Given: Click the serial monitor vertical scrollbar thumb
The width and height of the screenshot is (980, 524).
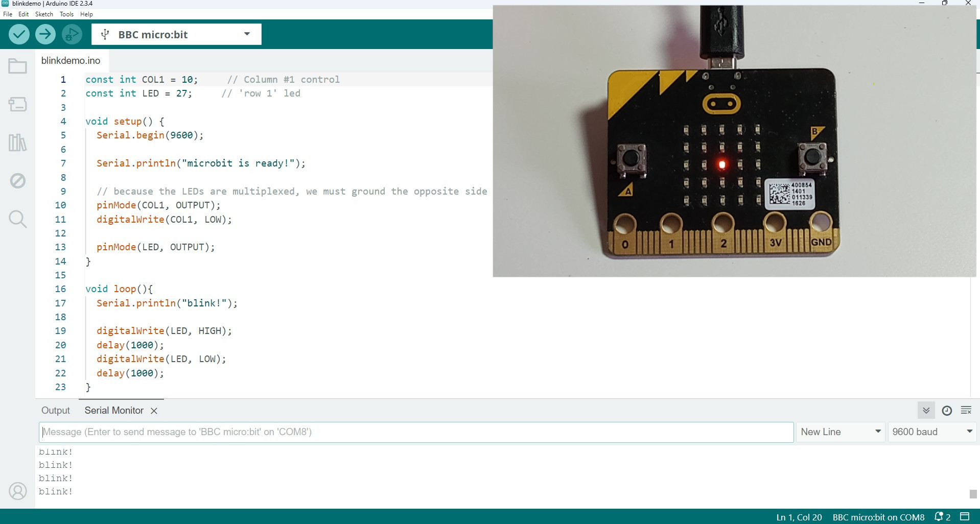Looking at the screenshot, I should point(973,494).
